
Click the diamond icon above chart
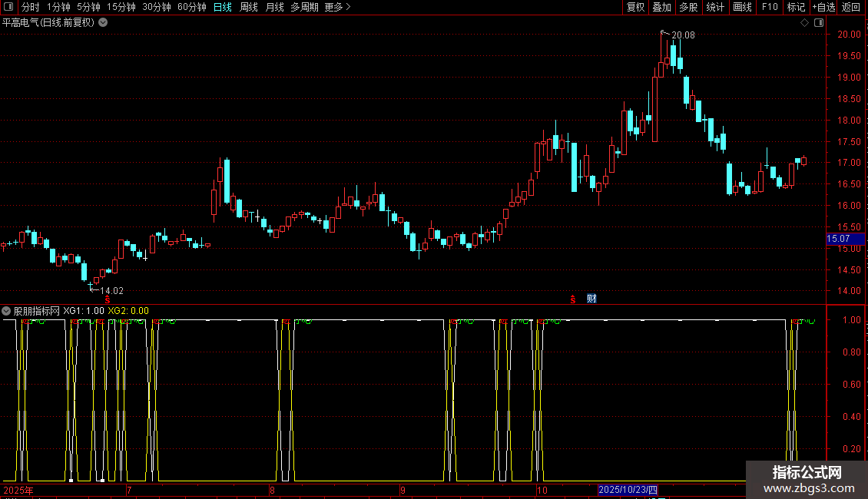(804, 23)
